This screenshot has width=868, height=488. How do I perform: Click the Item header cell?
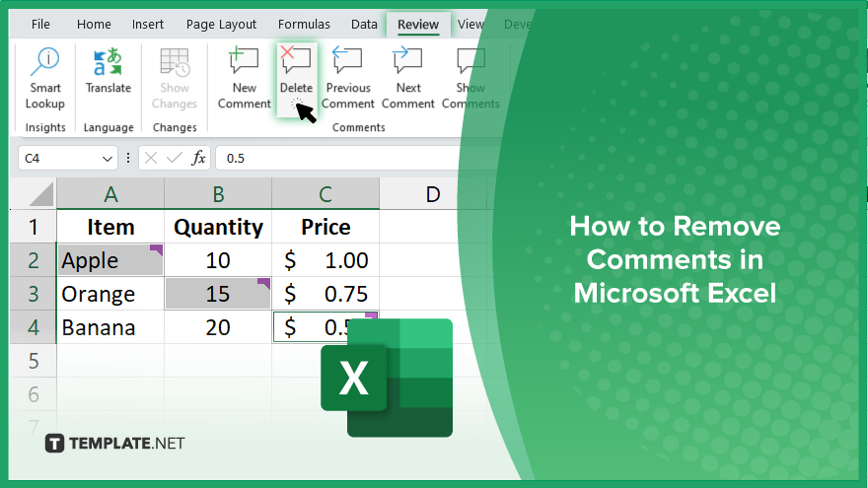pyautogui.click(x=110, y=227)
